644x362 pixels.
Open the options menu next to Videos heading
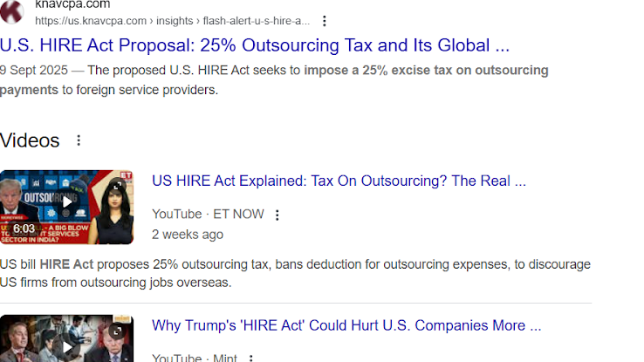pos(79,140)
